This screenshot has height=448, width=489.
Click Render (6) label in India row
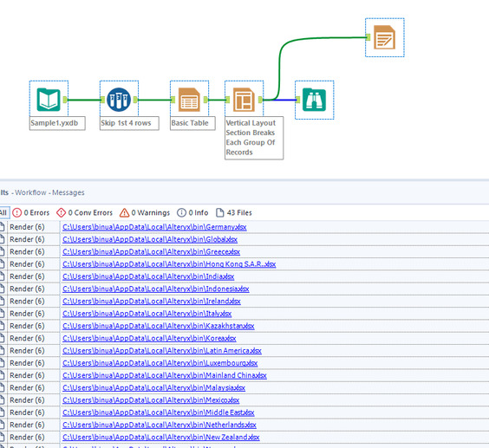pos(27,276)
